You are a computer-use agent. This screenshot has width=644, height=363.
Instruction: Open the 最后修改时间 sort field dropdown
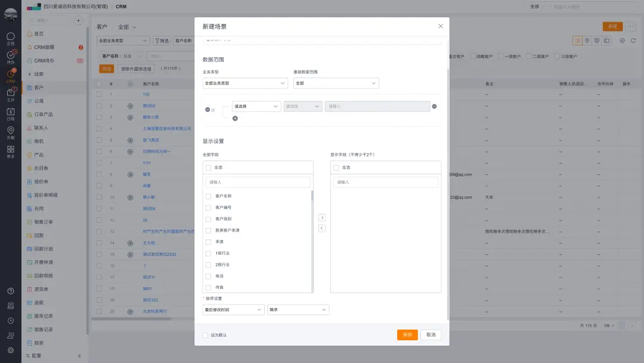point(233,310)
